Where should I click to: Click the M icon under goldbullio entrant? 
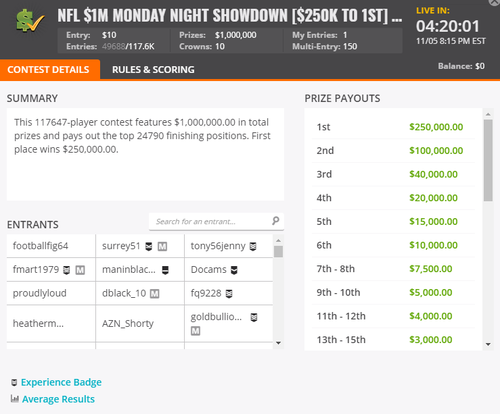pos(196,331)
